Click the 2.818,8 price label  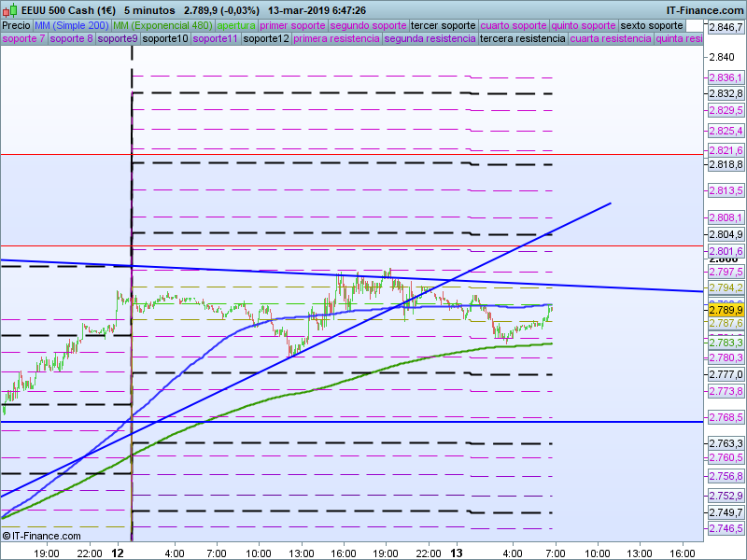726,164
